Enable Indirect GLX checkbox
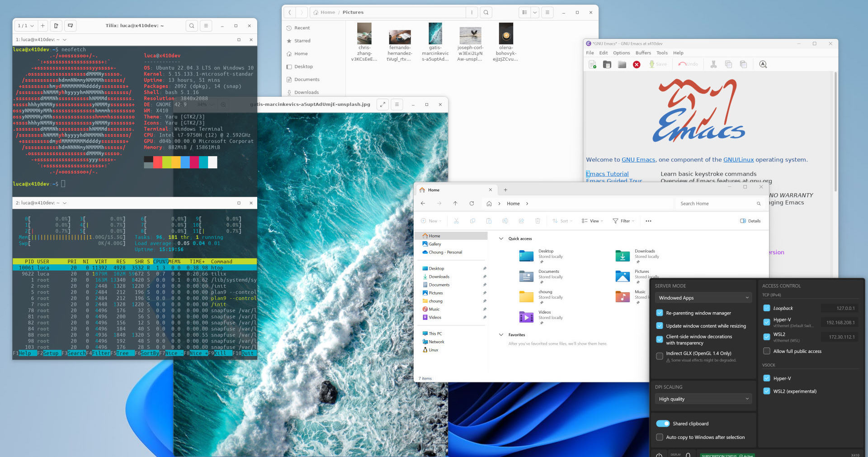Image resolution: width=868 pixels, height=457 pixels. [x=660, y=356]
